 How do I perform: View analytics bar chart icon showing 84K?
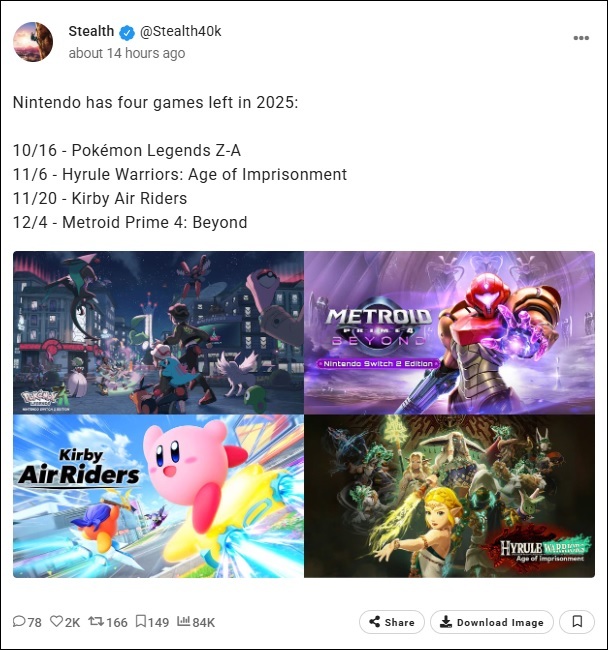pyautogui.click(x=183, y=621)
